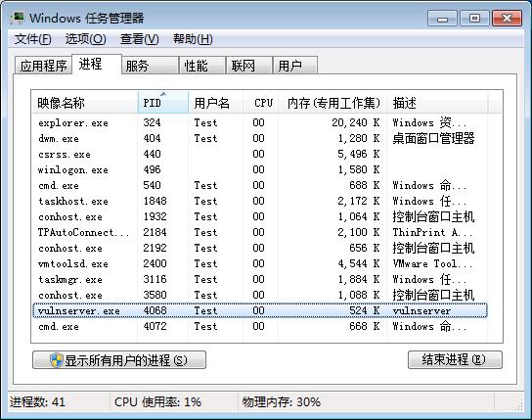Click the 结束进程(E) button
Image resolution: width=532 pixels, height=420 pixels.
(455, 359)
